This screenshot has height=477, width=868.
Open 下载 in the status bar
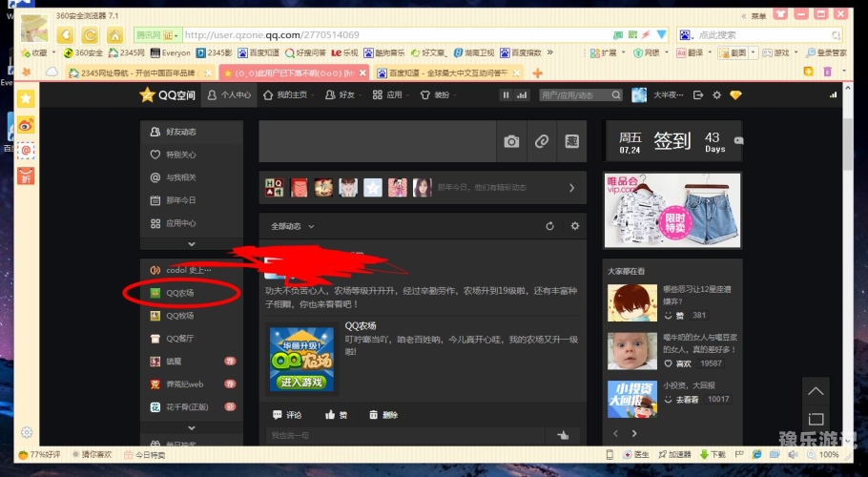tap(713, 454)
